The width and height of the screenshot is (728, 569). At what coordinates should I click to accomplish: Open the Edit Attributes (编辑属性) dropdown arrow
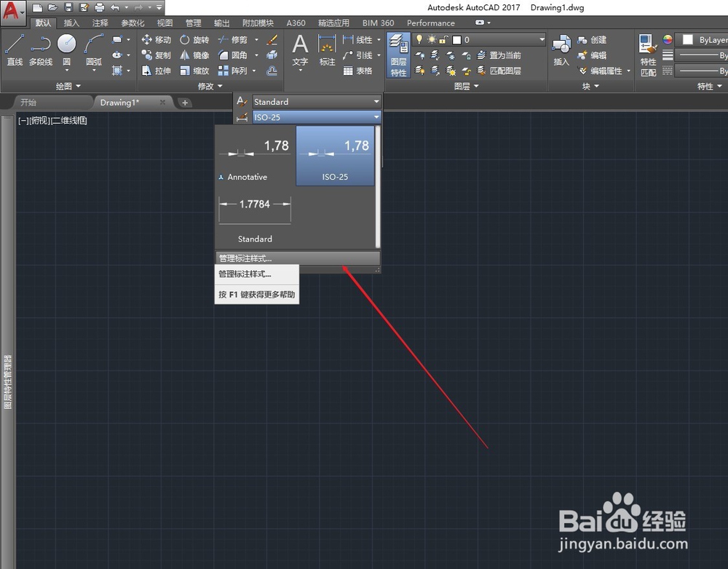(x=629, y=71)
